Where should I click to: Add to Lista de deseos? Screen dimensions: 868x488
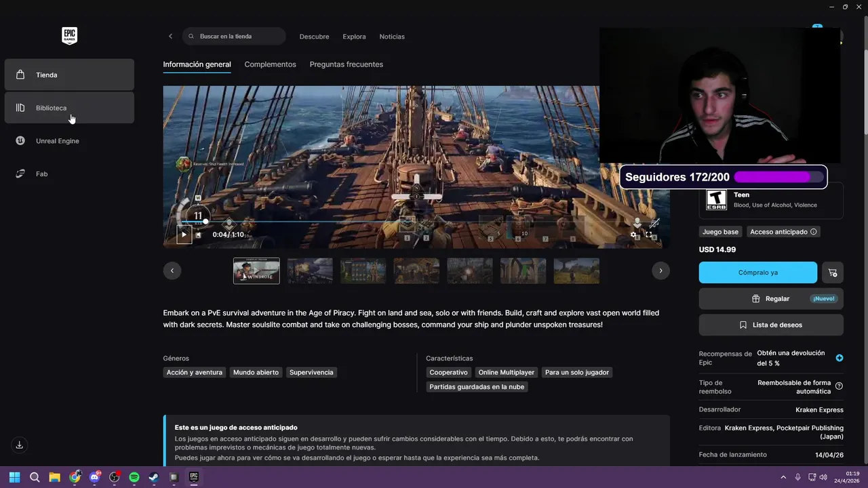pyautogui.click(x=771, y=325)
